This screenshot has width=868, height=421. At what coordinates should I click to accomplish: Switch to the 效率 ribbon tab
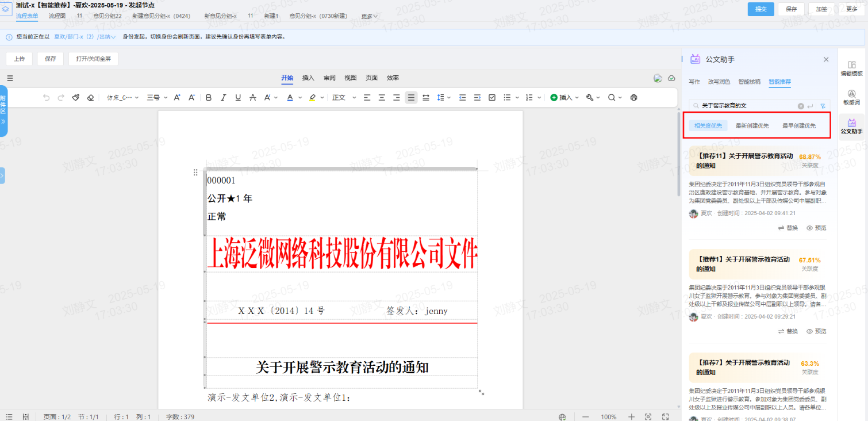click(393, 78)
